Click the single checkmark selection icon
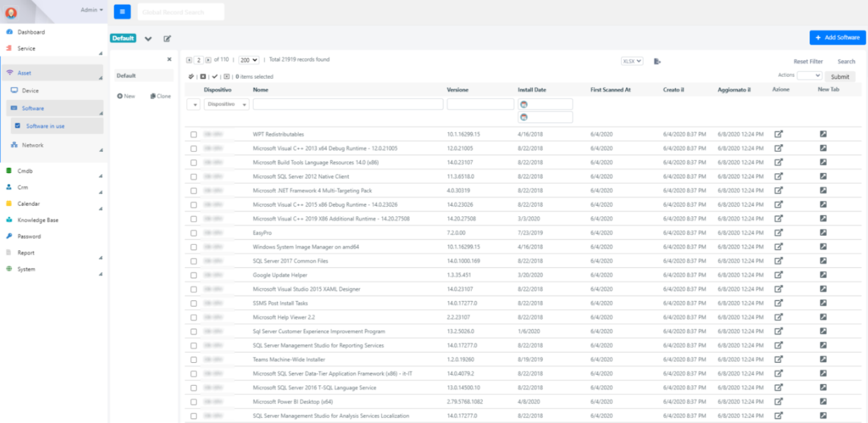Image resolution: width=868 pixels, height=423 pixels. point(215,76)
